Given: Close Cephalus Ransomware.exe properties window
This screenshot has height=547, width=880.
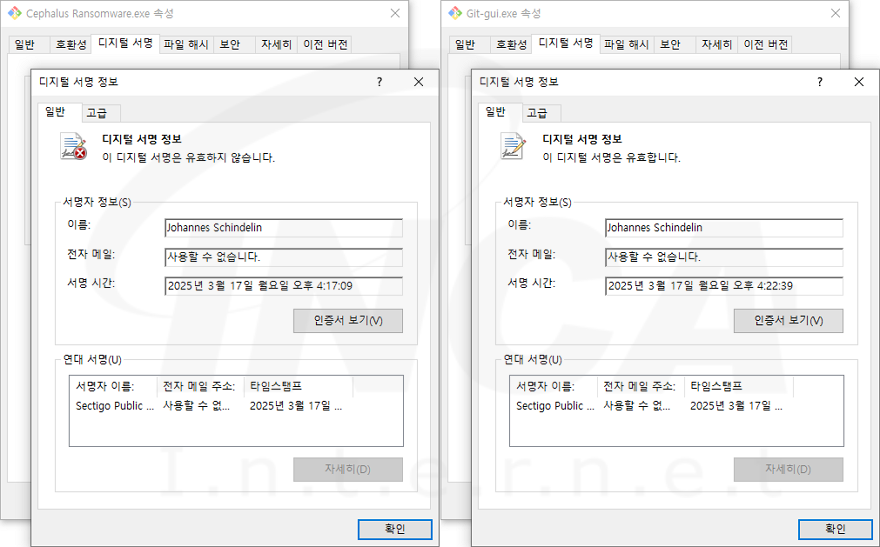Looking at the screenshot, I should pos(395,13).
